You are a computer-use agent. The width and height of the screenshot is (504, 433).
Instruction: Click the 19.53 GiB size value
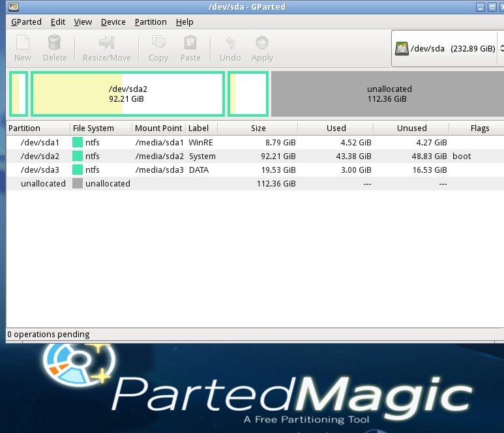(x=278, y=170)
